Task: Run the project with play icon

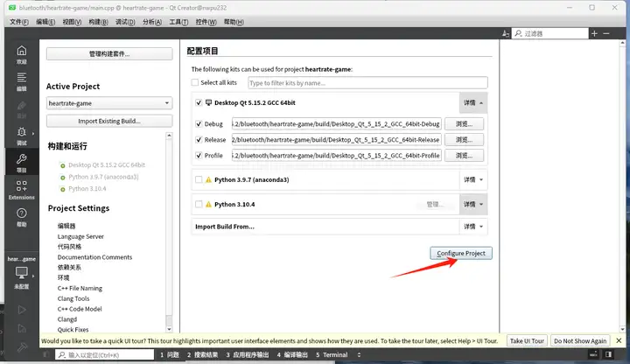Action: click(22, 310)
